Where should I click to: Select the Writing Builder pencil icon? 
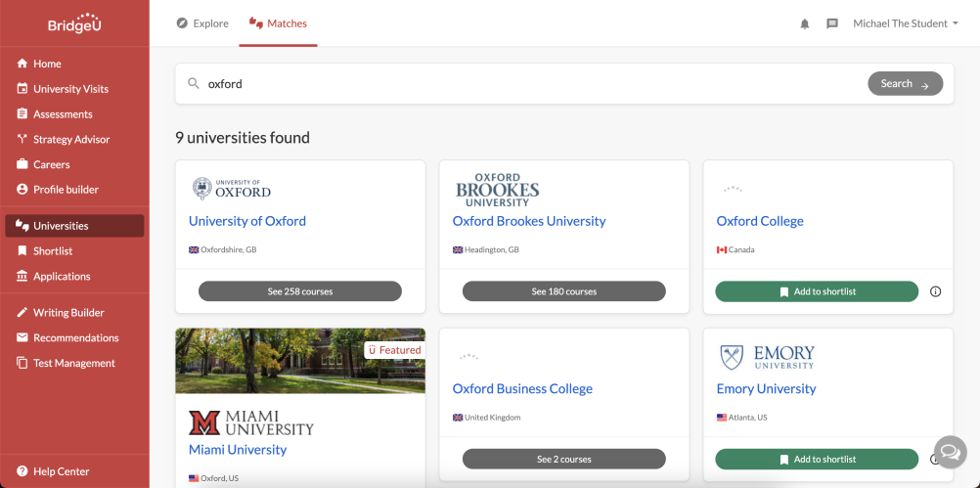tap(22, 312)
